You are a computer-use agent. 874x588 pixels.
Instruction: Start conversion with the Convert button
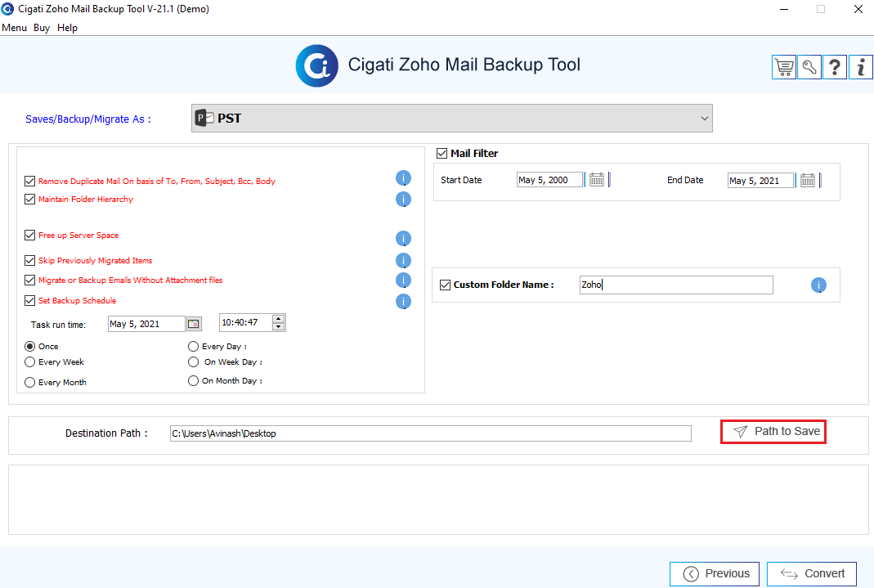click(812, 574)
